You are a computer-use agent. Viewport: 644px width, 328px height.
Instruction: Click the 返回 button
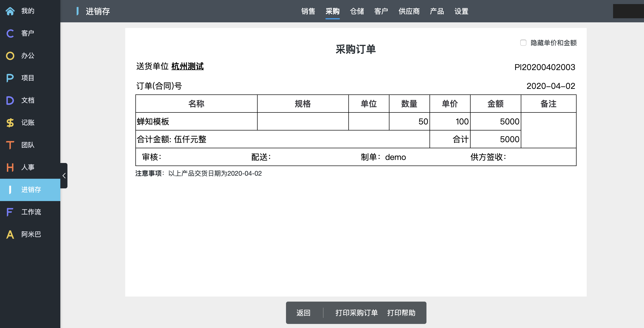[x=303, y=313]
